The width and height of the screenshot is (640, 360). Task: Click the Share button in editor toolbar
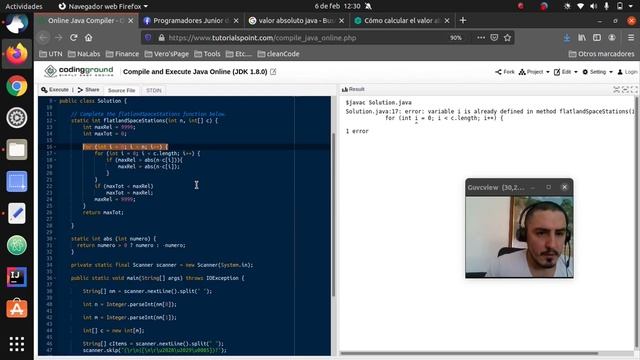(89, 90)
